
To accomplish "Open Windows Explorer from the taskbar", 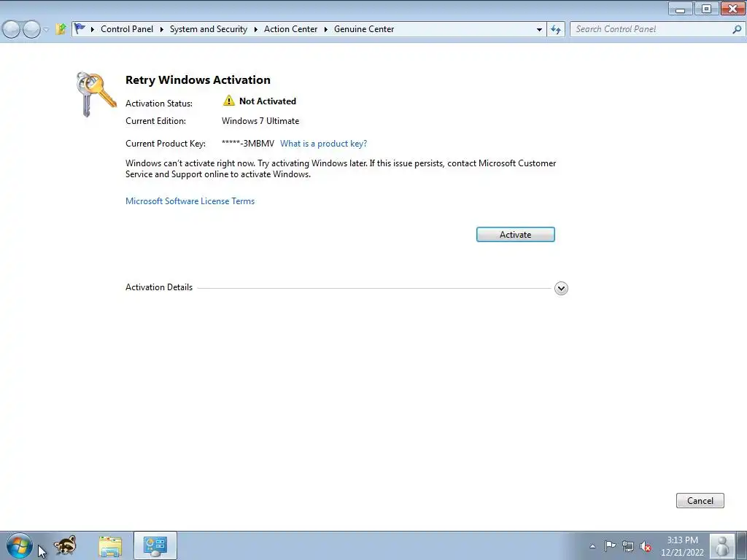I will (x=110, y=546).
